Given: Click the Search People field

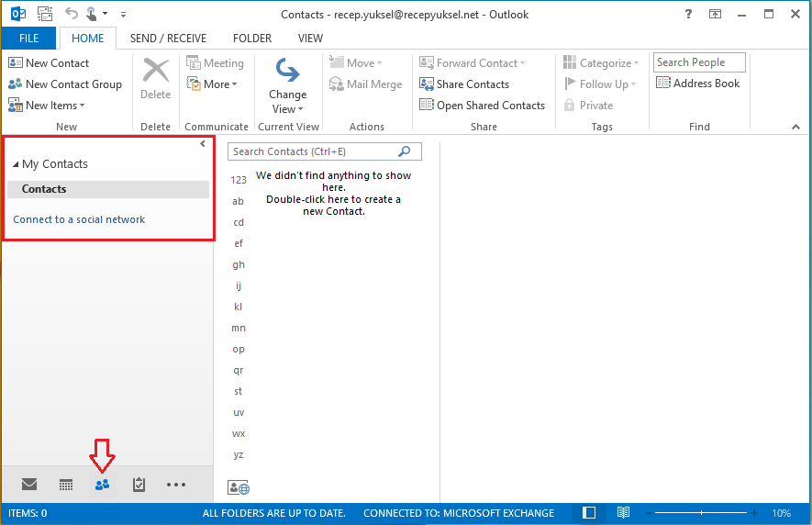Looking at the screenshot, I should [x=699, y=62].
